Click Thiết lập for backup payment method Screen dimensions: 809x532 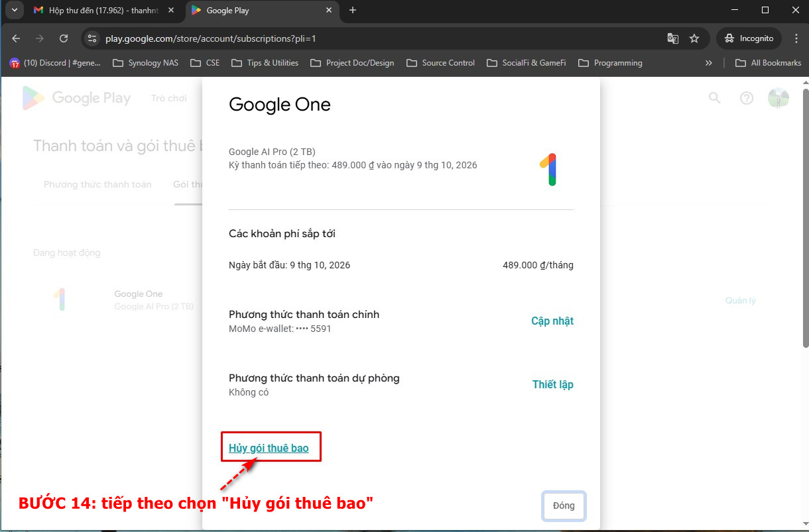click(552, 385)
